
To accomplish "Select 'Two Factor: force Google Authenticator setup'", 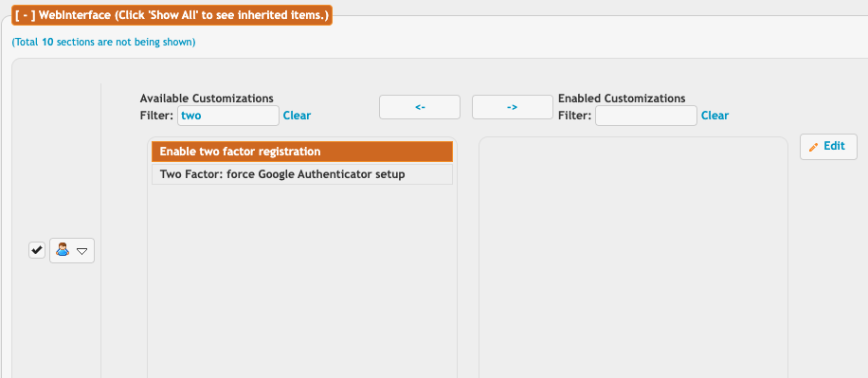I will pos(302,174).
